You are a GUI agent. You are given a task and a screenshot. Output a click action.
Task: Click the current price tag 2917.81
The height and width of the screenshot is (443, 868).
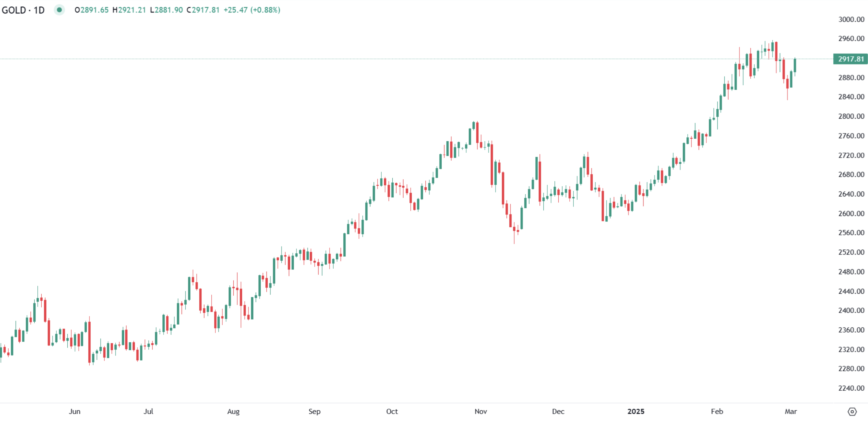tap(850, 59)
